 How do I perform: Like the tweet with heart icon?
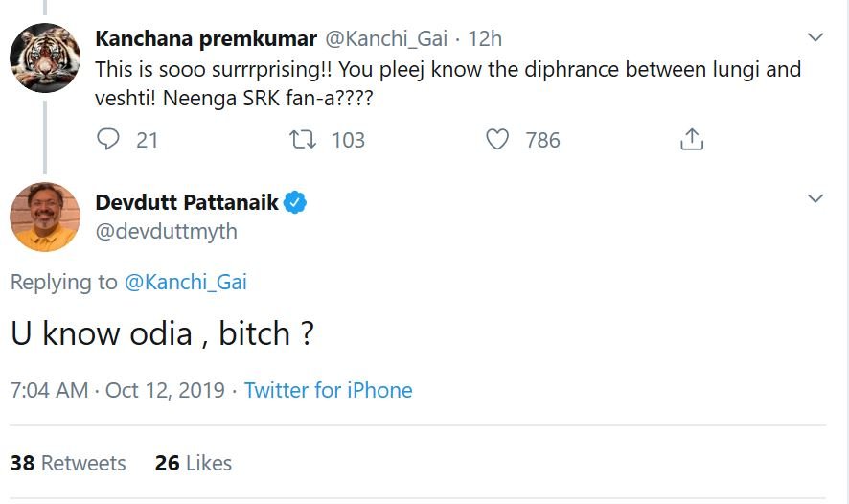pyautogui.click(x=497, y=140)
